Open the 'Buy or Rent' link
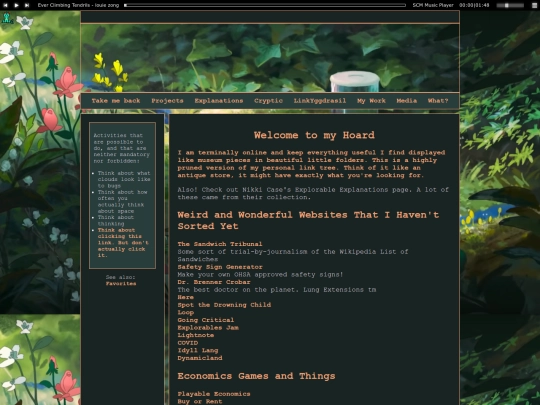The height and width of the screenshot is (405, 540). coord(200,401)
